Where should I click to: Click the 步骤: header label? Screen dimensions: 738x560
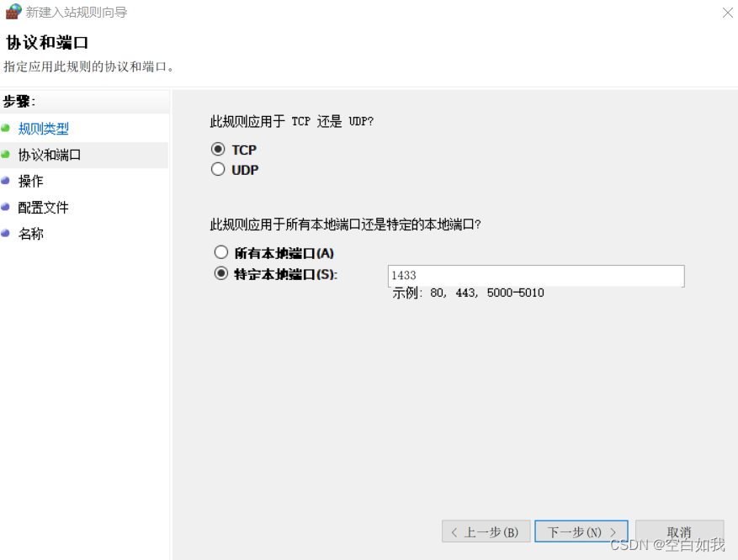(19, 101)
